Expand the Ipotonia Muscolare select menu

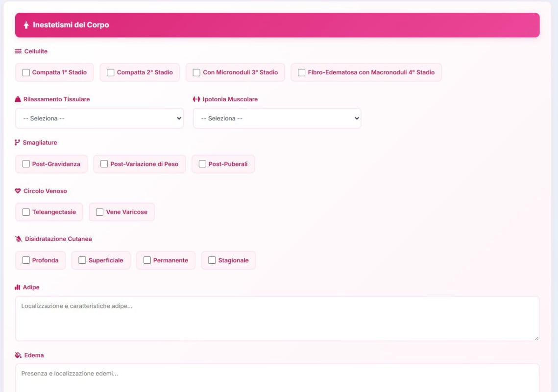(277, 118)
